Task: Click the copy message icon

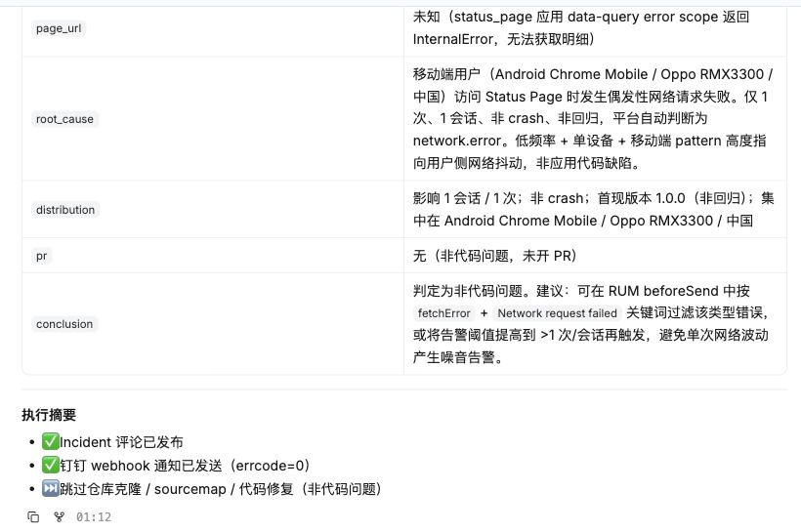Action: click(33, 517)
